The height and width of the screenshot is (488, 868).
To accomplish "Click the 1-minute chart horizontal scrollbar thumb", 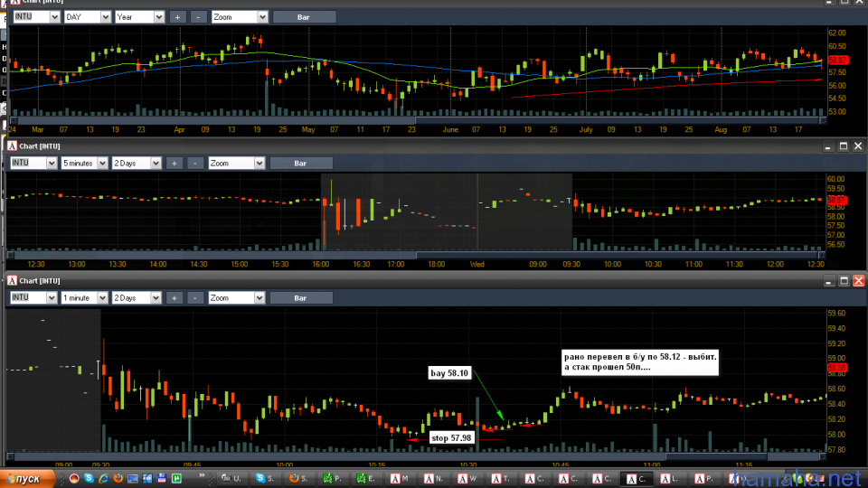I will pyautogui.click(x=716, y=456).
